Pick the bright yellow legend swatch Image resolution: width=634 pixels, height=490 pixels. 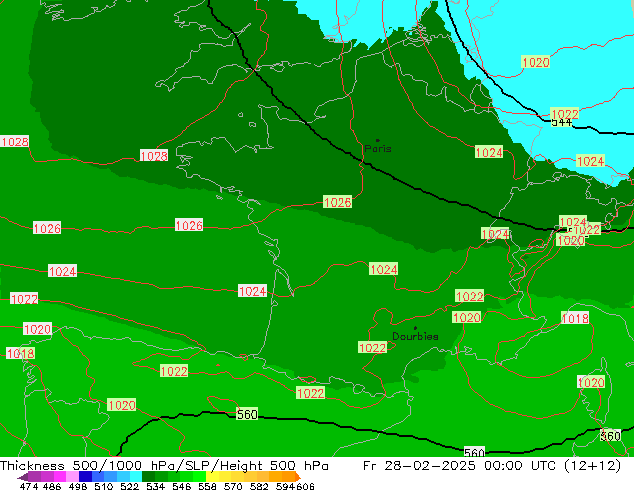click(x=212, y=476)
